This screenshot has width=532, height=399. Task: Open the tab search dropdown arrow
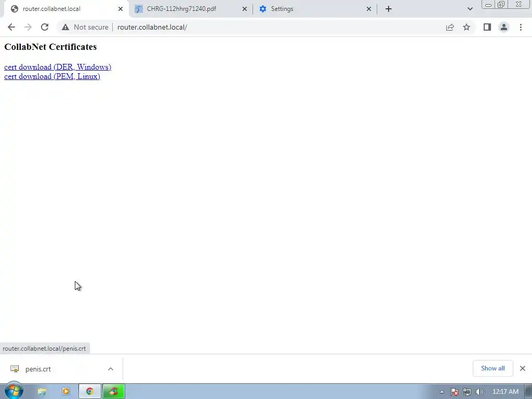(470, 9)
